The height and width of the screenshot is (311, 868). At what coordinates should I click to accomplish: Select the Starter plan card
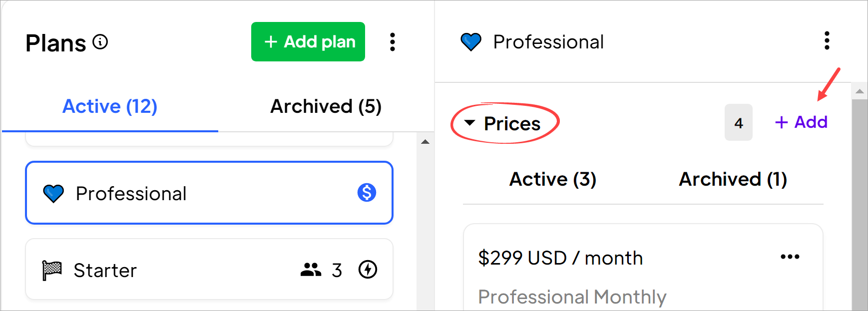pyautogui.click(x=209, y=270)
